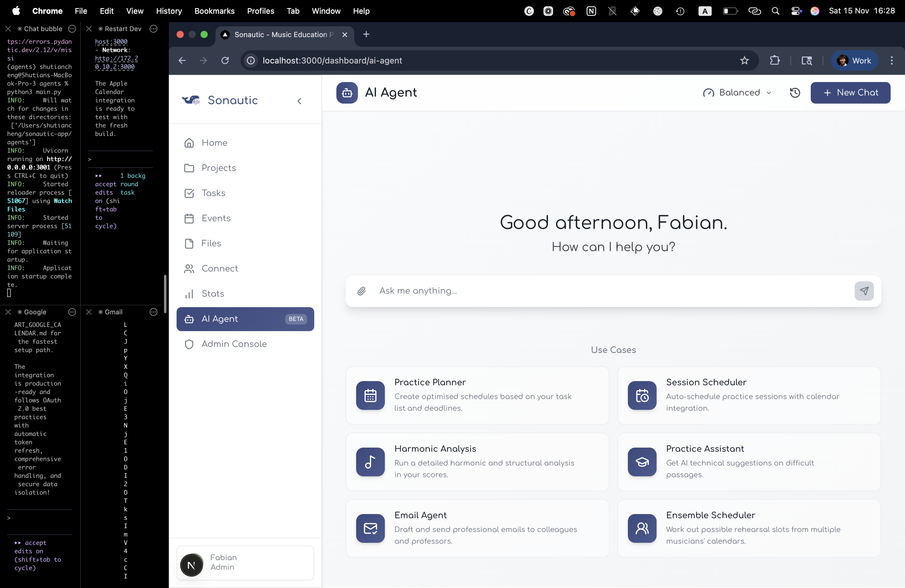
Task: Open Chat bubble pane options menu
Action: pyautogui.click(x=72, y=29)
